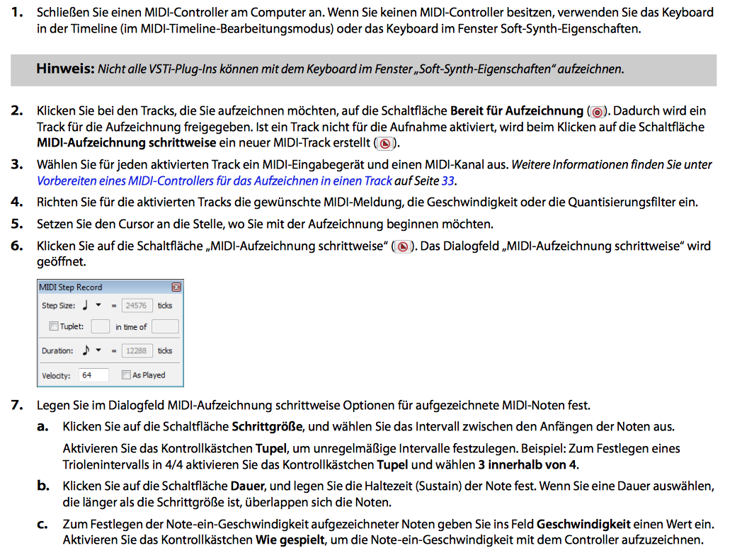Viewport: 754px width, 560px height.
Task: Close the MIDI Step Record dialog
Action: pyautogui.click(x=176, y=287)
